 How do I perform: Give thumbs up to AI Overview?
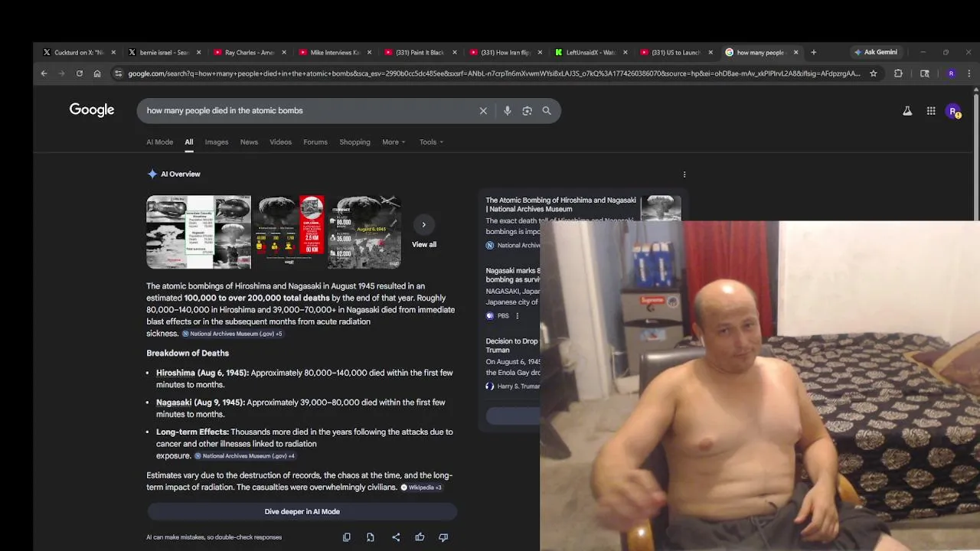[x=420, y=537]
